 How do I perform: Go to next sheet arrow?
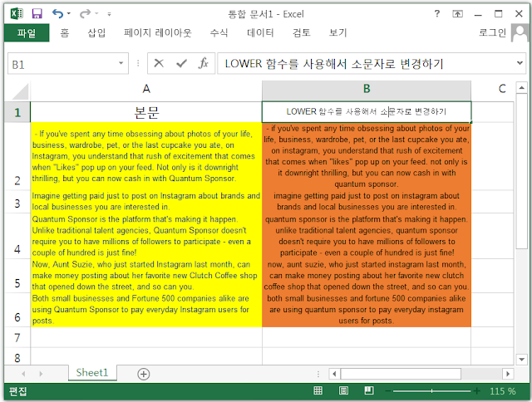[x=41, y=374]
